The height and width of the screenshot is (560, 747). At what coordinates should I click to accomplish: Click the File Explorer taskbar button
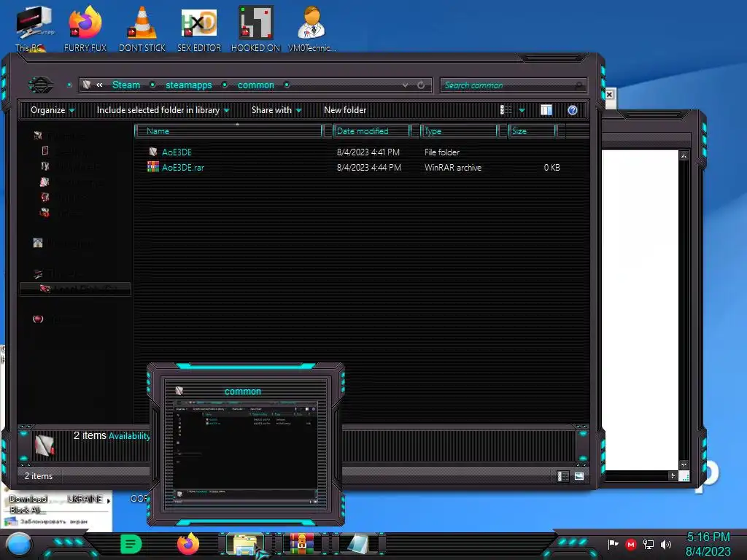(244, 544)
